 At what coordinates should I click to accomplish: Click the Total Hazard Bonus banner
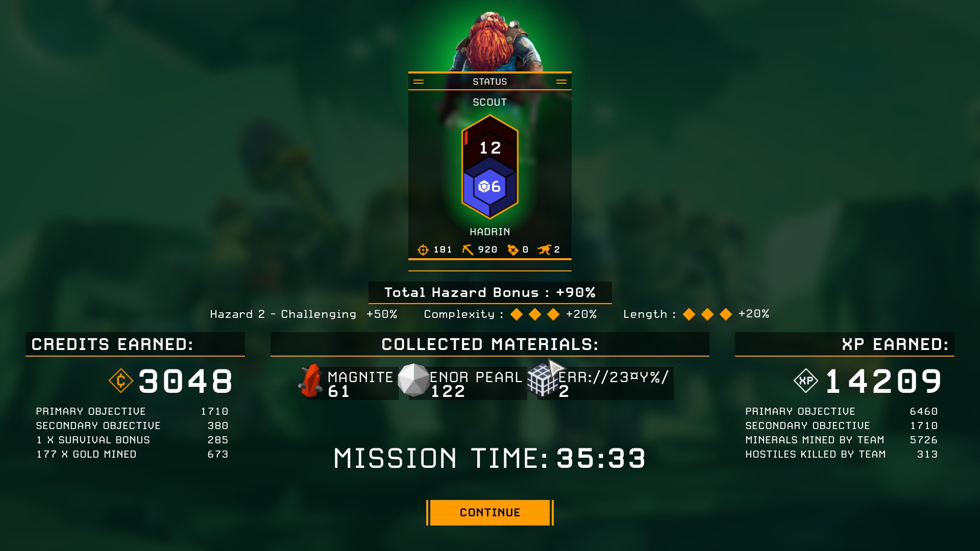click(490, 292)
